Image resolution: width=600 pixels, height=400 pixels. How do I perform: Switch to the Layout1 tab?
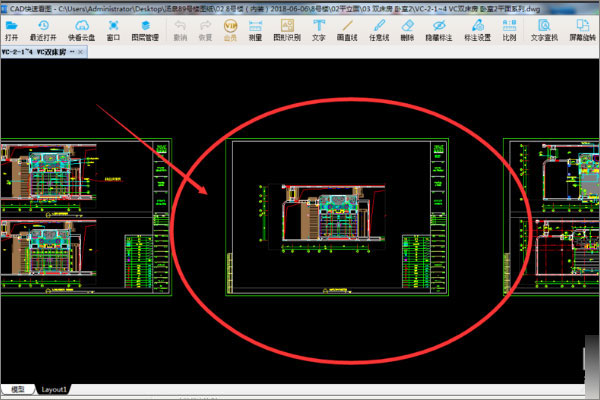(x=54, y=389)
